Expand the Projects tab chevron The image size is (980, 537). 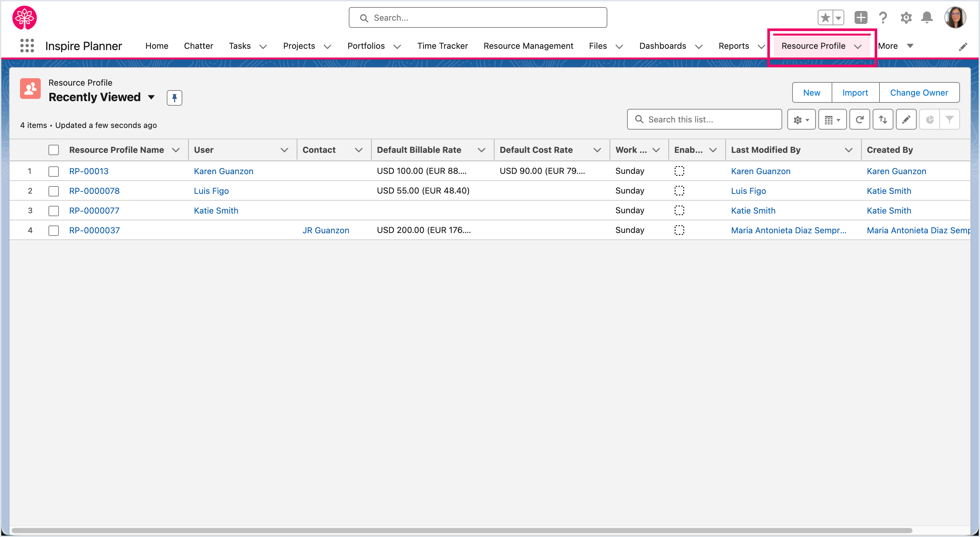(327, 47)
